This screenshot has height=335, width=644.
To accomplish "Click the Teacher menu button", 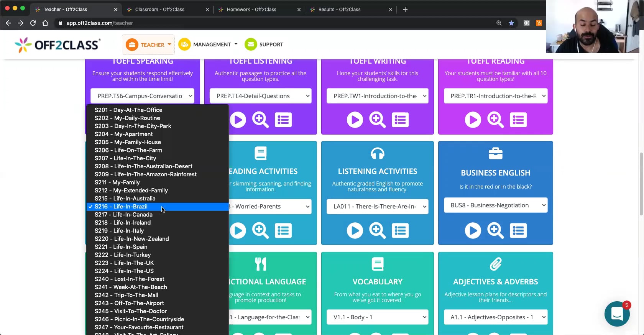I will click(148, 45).
